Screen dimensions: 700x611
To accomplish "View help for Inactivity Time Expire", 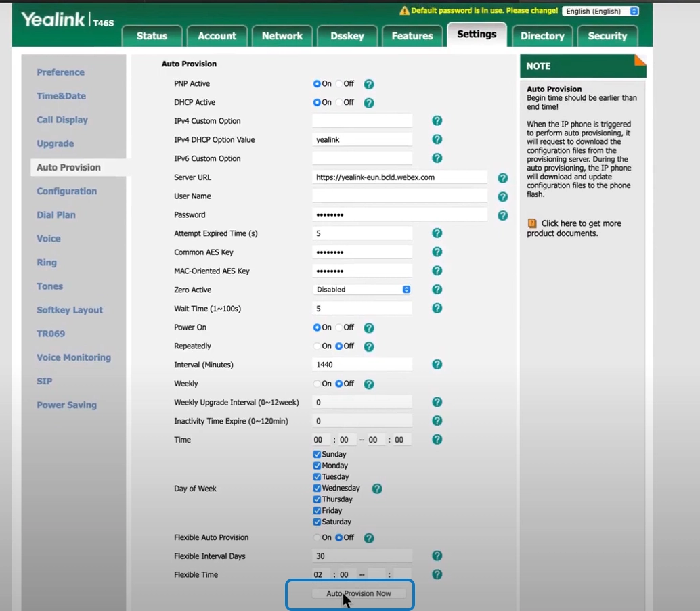I will coord(437,420).
